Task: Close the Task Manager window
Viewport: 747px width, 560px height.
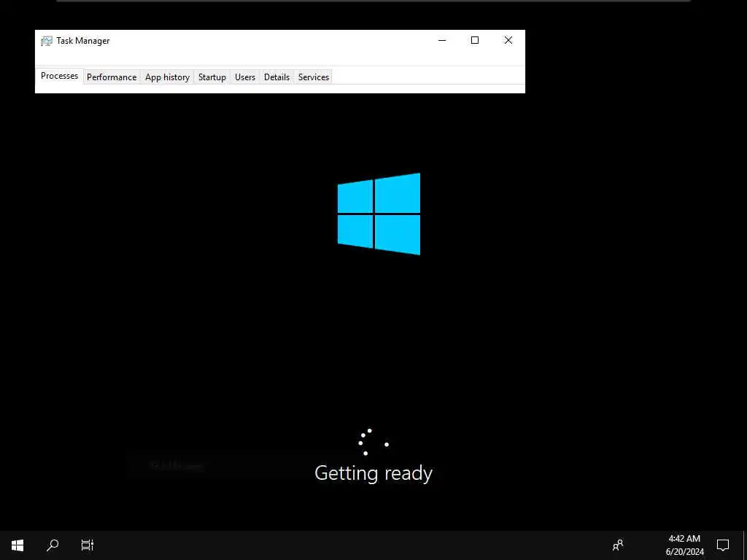Action: click(508, 41)
